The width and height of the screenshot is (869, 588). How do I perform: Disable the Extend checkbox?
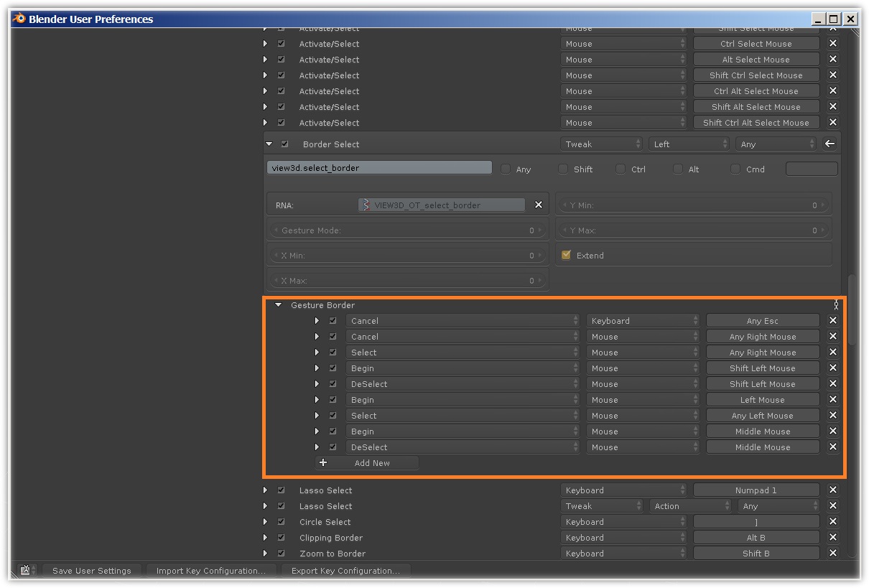pos(567,255)
